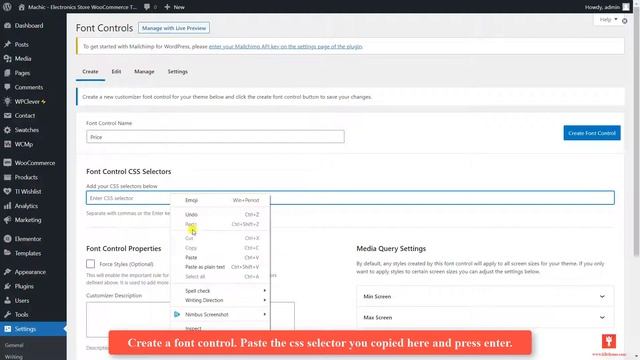Click the admin avatar in the top bar
This screenshot has height=360, width=640.
point(626,7)
